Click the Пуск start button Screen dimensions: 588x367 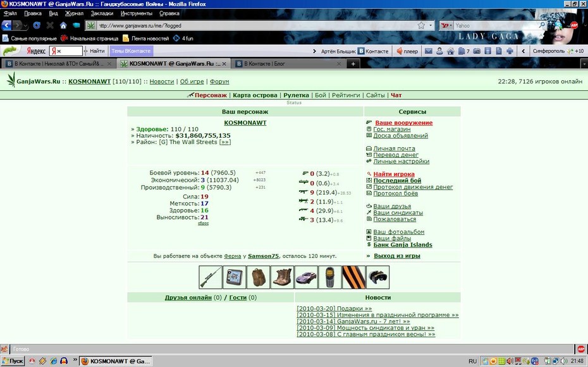(x=13, y=361)
